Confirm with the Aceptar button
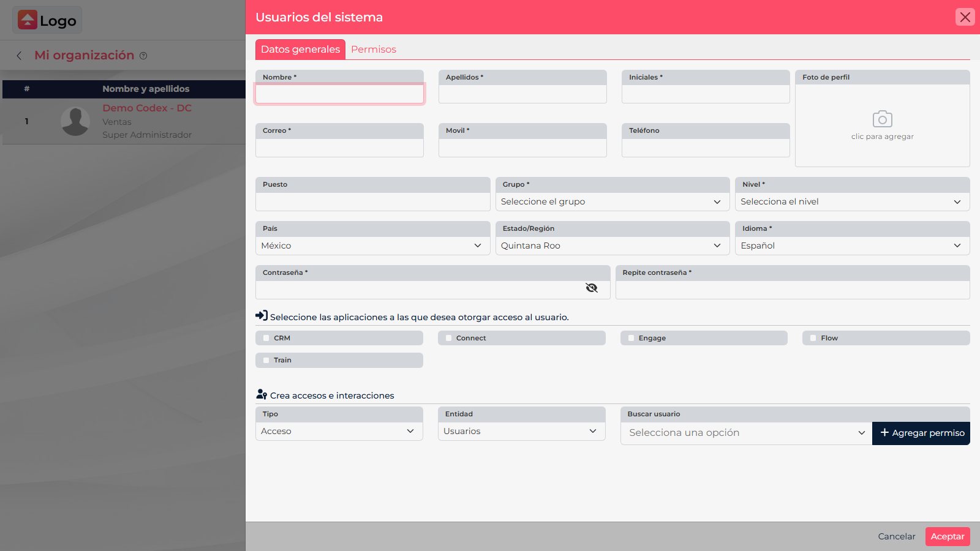 (948, 536)
